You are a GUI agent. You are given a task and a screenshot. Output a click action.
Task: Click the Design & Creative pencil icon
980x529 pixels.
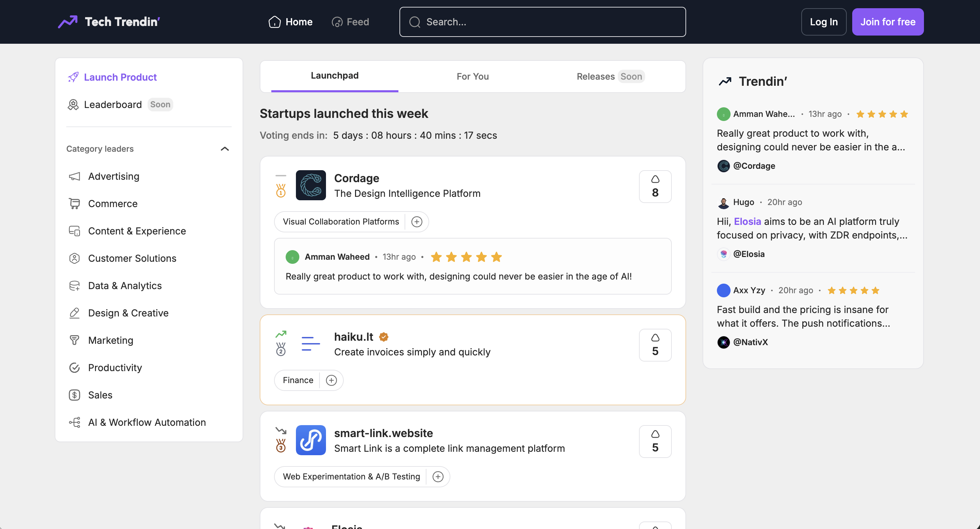[74, 313]
